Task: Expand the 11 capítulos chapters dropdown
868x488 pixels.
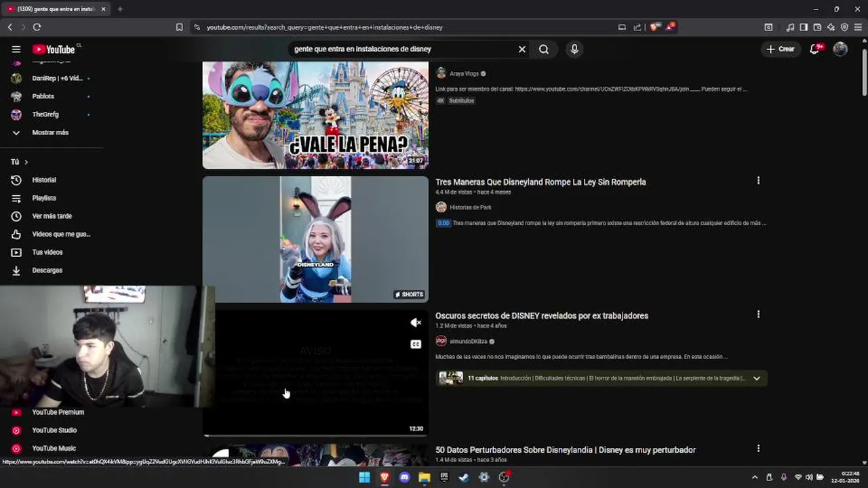Action: [757, 378]
